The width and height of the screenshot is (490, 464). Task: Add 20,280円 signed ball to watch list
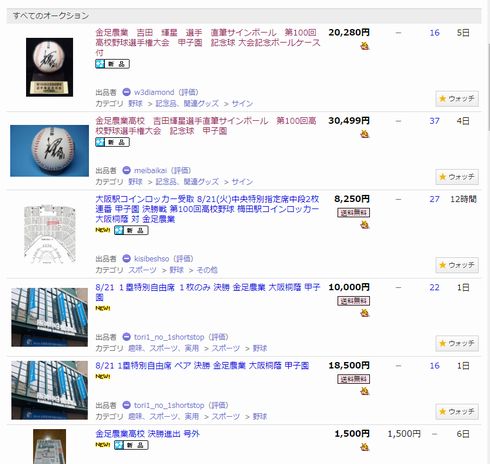tap(457, 99)
